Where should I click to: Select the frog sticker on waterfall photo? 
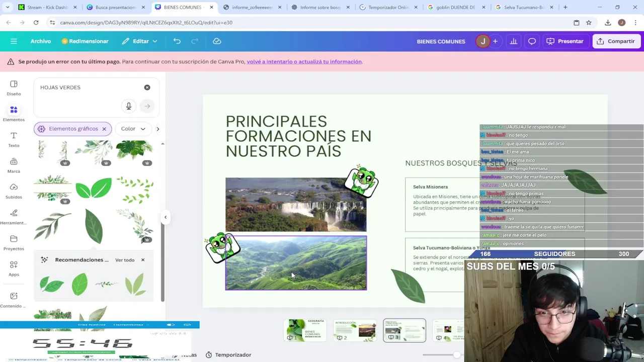[362, 180]
